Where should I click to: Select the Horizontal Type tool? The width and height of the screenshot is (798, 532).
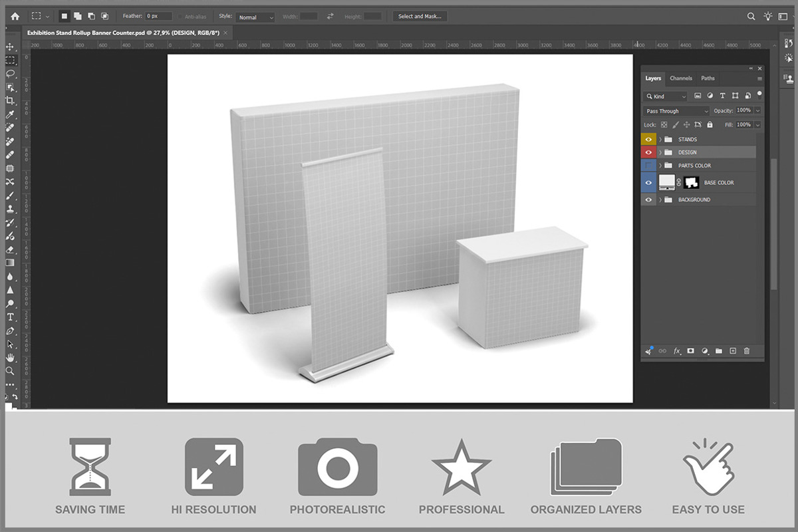[x=10, y=317]
